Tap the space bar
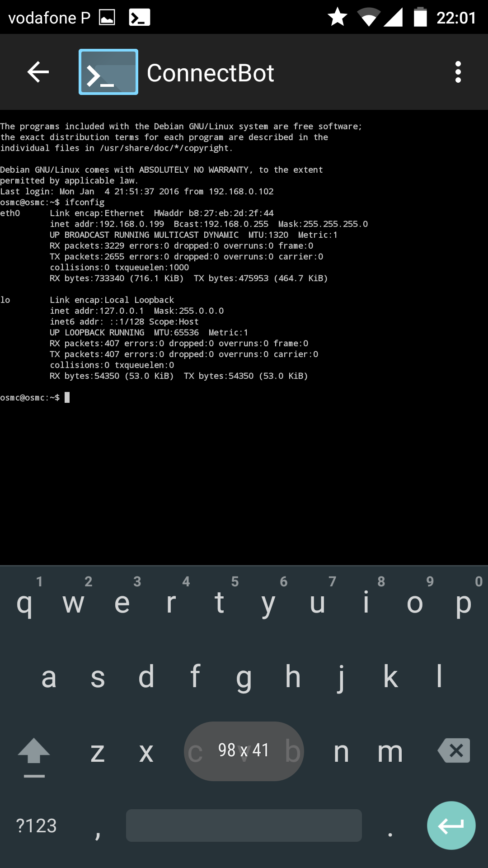 244,826
